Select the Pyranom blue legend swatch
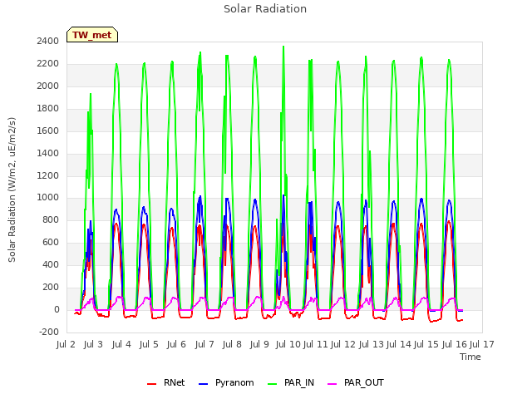The height and width of the screenshot is (399, 532). click(203, 384)
